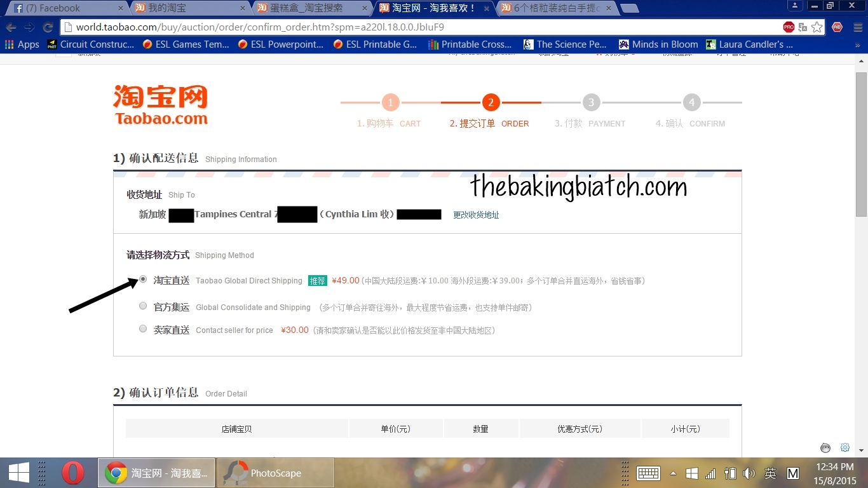Image resolution: width=868 pixels, height=488 pixels.
Task: Open ESL Powerpoint... bookmark
Action: click(281, 44)
